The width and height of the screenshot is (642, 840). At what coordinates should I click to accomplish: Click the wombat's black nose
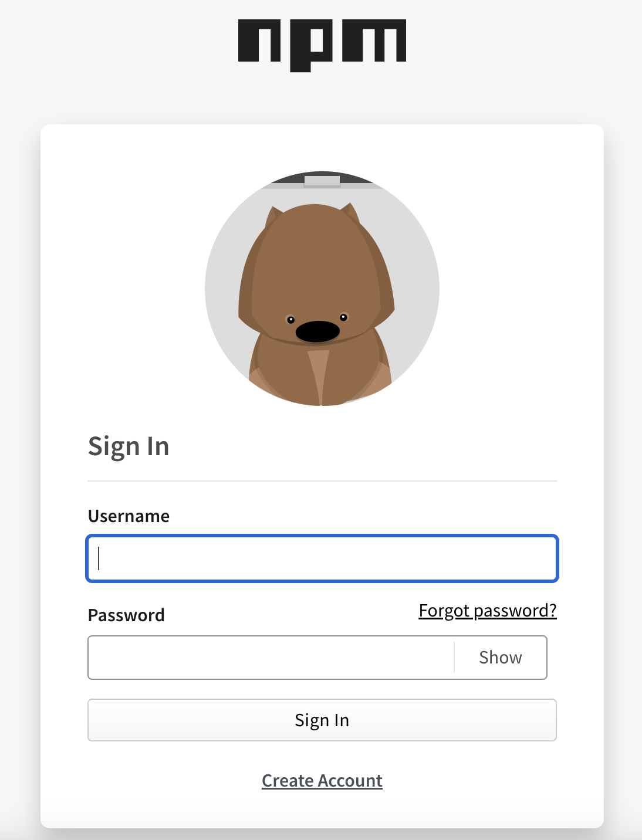click(x=317, y=331)
